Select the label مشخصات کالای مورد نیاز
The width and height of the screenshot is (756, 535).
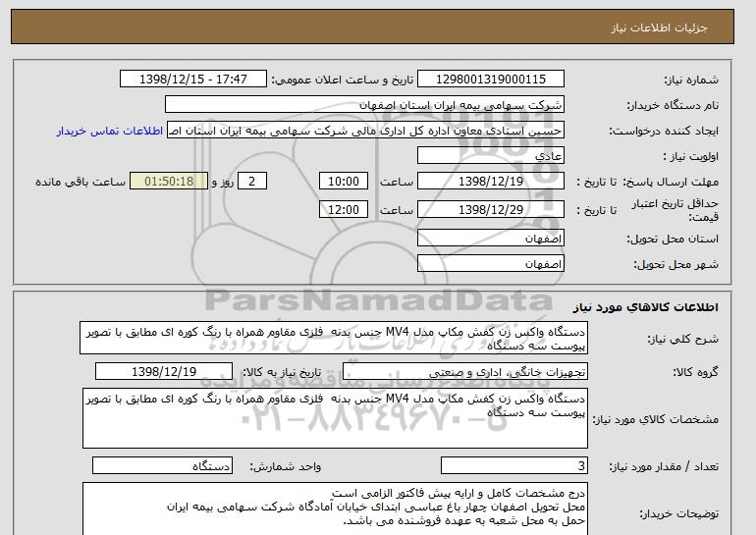(655, 420)
